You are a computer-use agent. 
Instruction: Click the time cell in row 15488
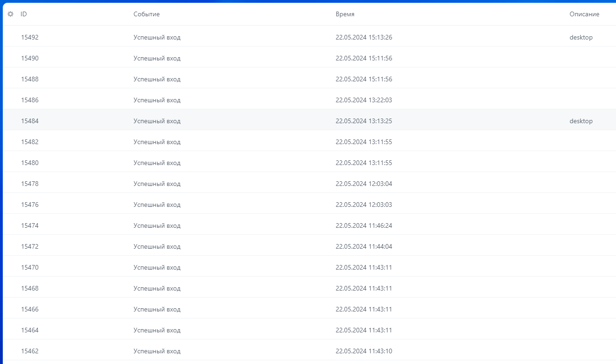[364, 79]
